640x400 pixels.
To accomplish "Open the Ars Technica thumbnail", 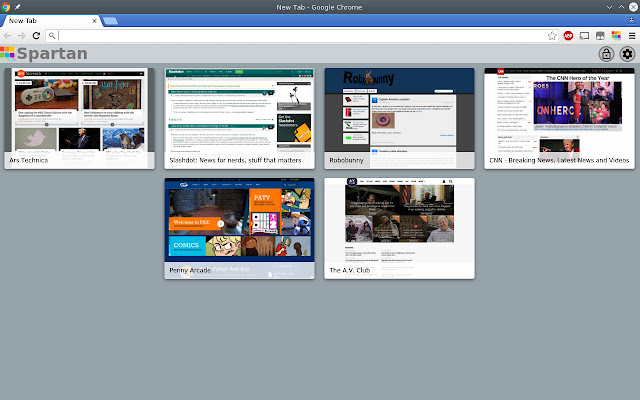I will pos(79,110).
